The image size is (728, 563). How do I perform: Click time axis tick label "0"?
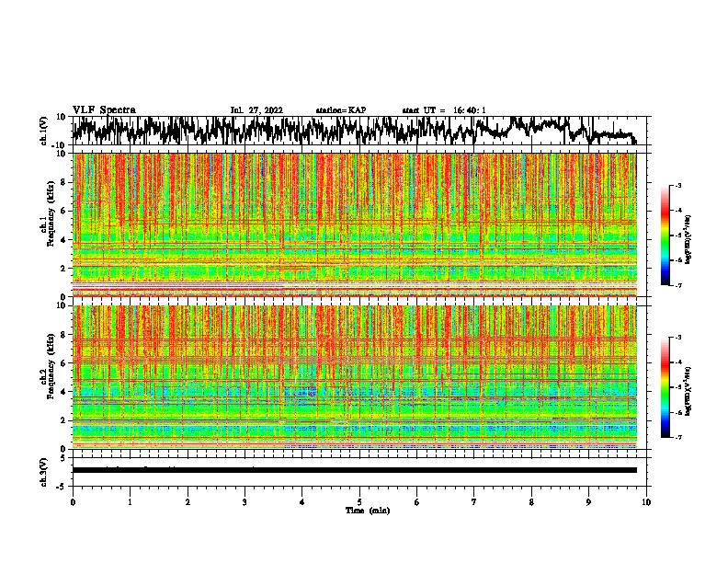click(73, 502)
